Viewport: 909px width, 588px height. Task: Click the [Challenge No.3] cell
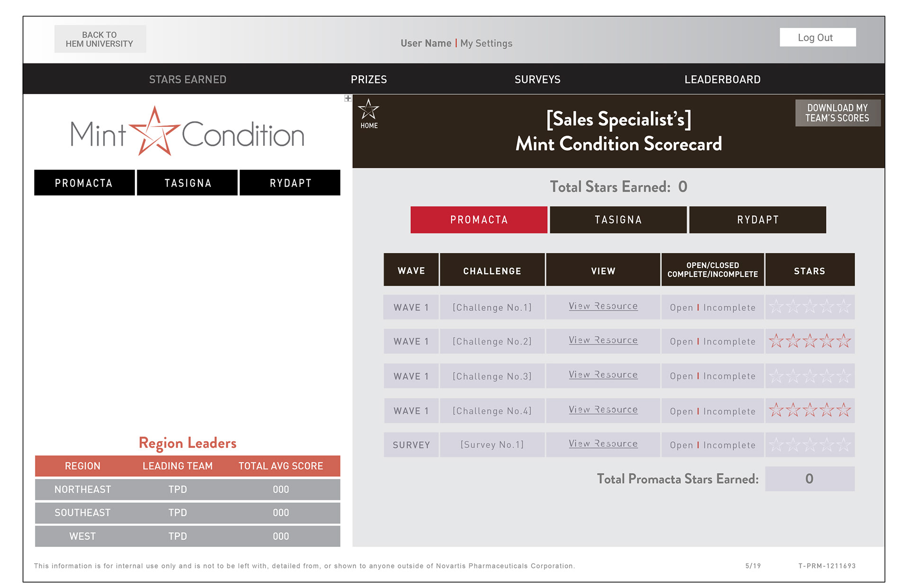point(492,376)
